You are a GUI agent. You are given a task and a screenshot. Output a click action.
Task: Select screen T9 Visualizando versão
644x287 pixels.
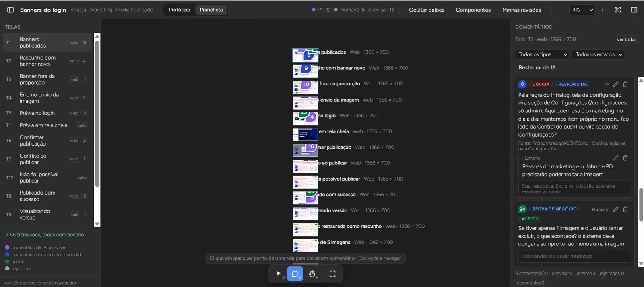[47, 214]
